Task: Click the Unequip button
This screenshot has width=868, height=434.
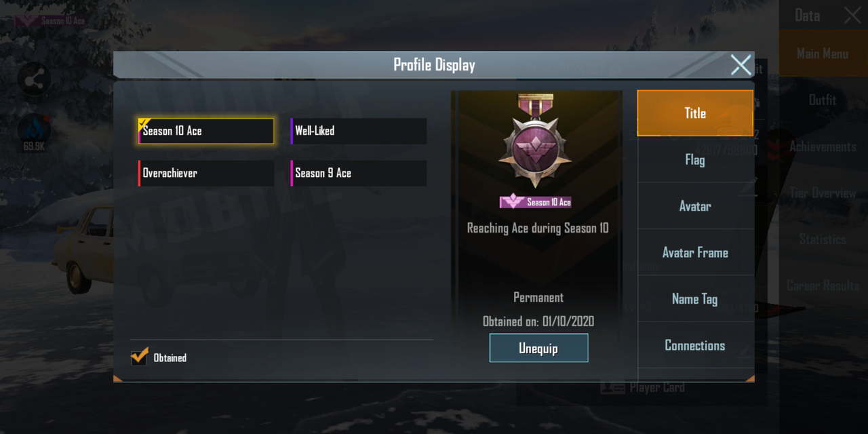Action: pos(538,349)
